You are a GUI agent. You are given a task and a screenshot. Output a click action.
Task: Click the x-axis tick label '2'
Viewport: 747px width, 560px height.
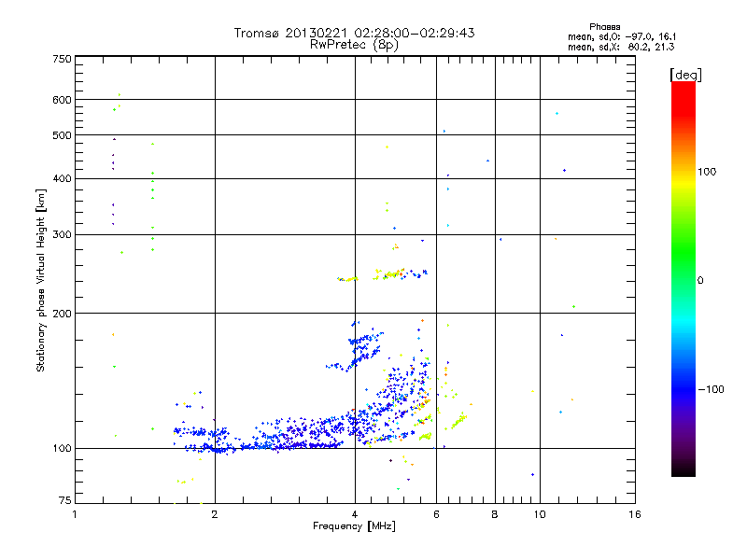(215, 514)
